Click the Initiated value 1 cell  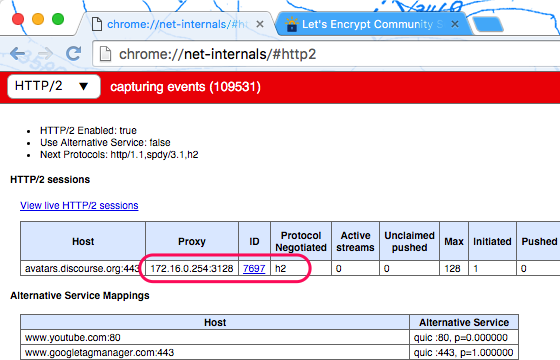(492, 268)
